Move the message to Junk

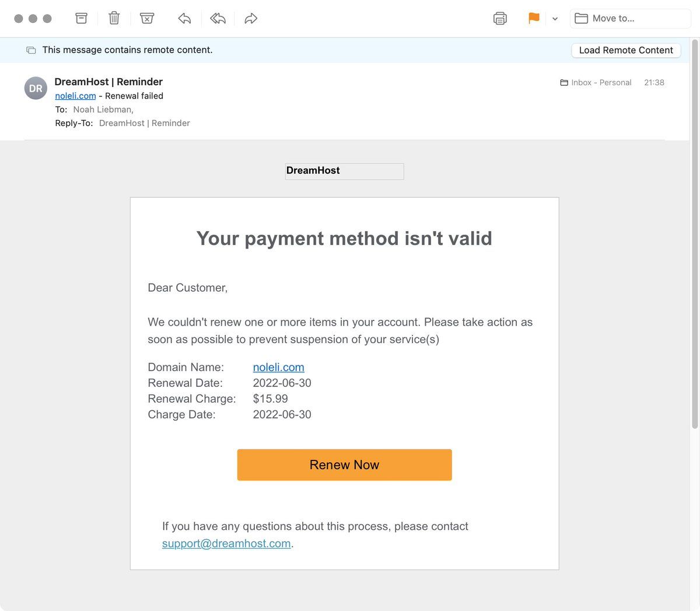pos(147,19)
